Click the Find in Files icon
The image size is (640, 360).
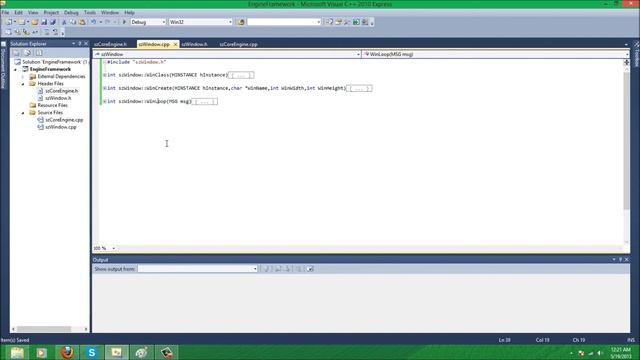point(241,22)
